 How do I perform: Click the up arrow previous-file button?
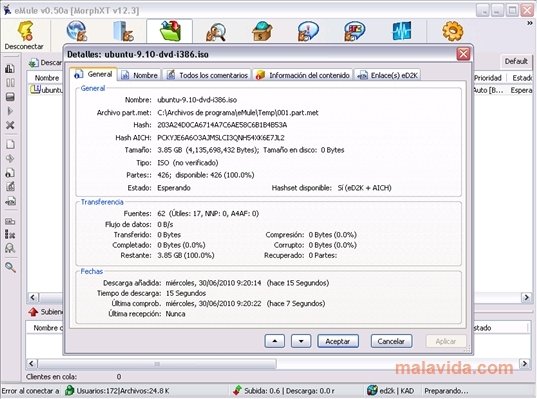274,341
